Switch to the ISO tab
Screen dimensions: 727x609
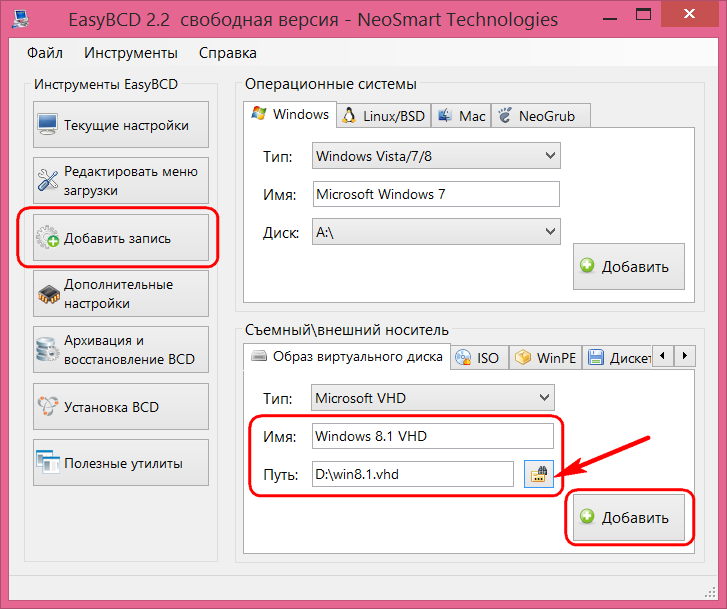pyautogui.click(x=479, y=358)
